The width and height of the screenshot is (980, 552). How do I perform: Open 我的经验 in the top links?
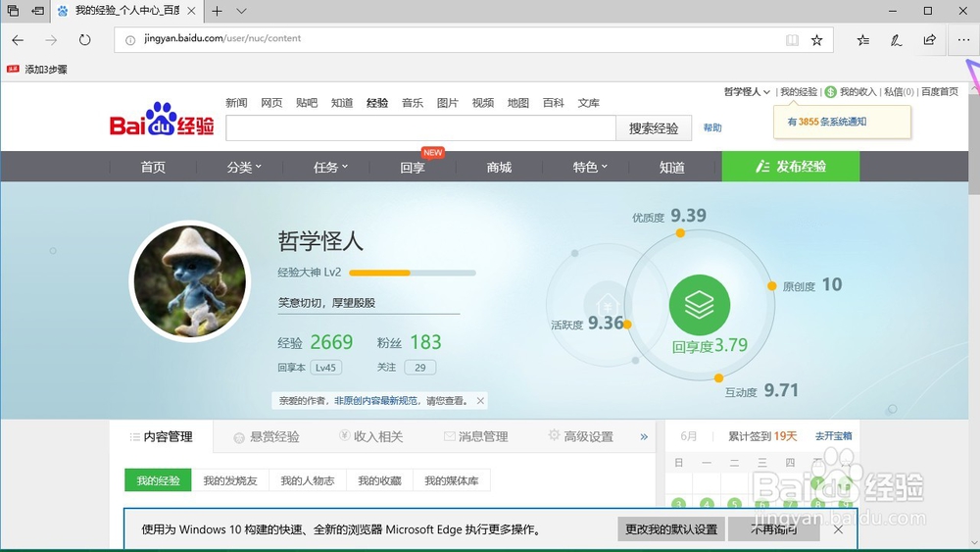(x=798, y=92)
